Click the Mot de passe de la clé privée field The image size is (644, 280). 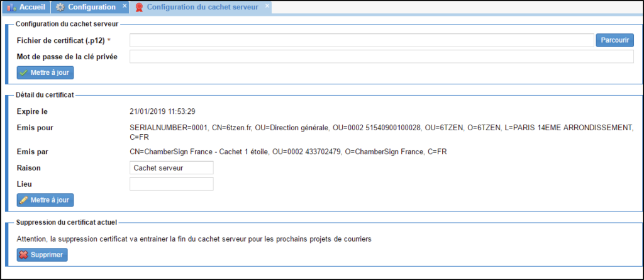pyautogui.click(x=381, y=57)
